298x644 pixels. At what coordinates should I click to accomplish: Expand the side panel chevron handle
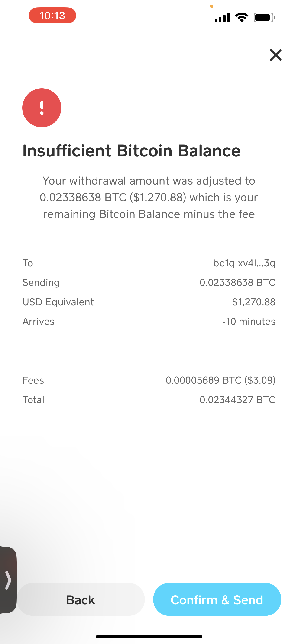(x=8, y=580)
